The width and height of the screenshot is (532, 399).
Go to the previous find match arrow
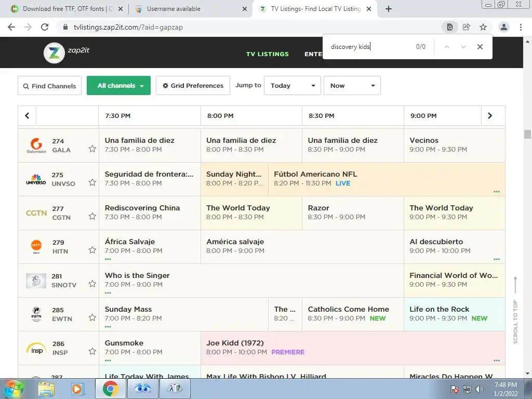click(447, 47)
